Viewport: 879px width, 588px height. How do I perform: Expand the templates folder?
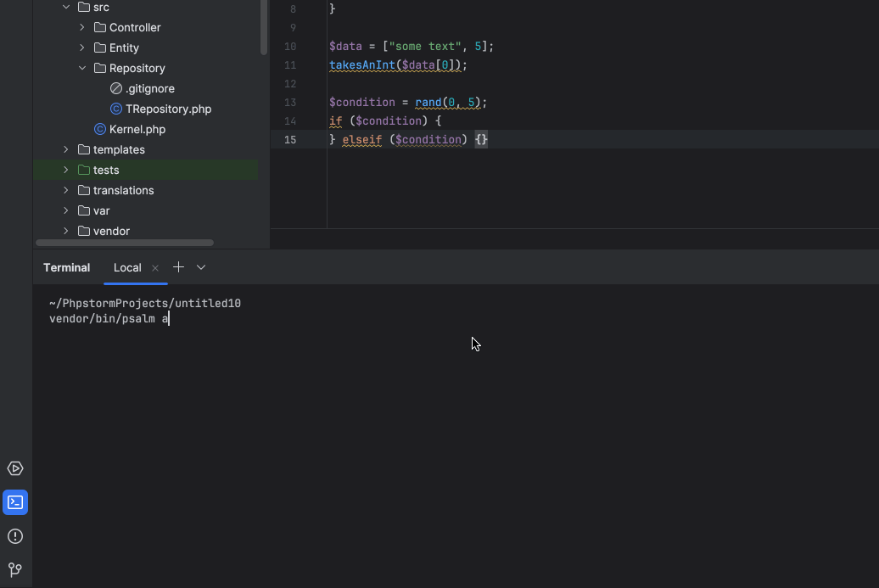coord(66,149)
